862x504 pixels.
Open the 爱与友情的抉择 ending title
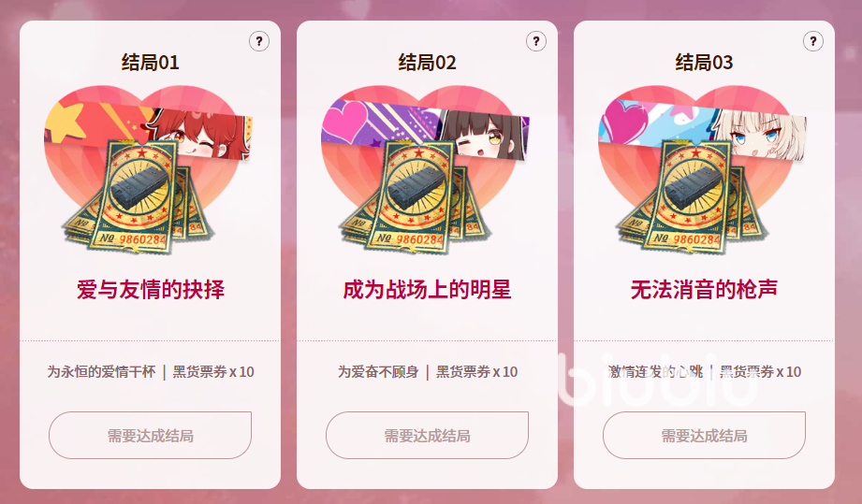151,290
